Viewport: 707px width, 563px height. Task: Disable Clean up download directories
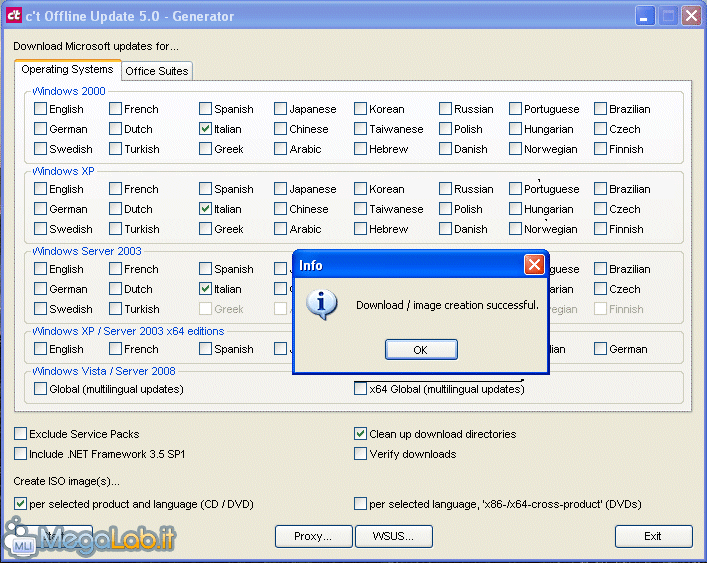click(360, 434)
